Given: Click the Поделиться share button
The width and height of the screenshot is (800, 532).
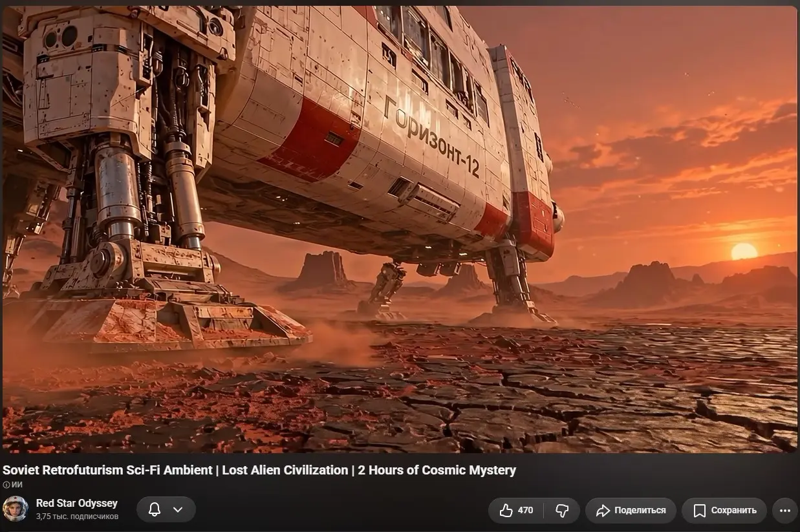Looking at the screenshot, I should coord(631,510).
